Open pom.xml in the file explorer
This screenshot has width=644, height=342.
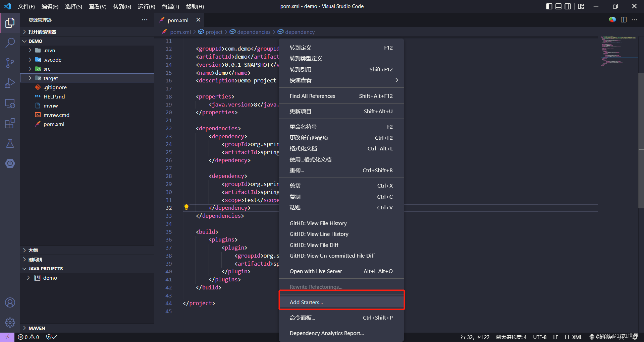pos(87,124)
